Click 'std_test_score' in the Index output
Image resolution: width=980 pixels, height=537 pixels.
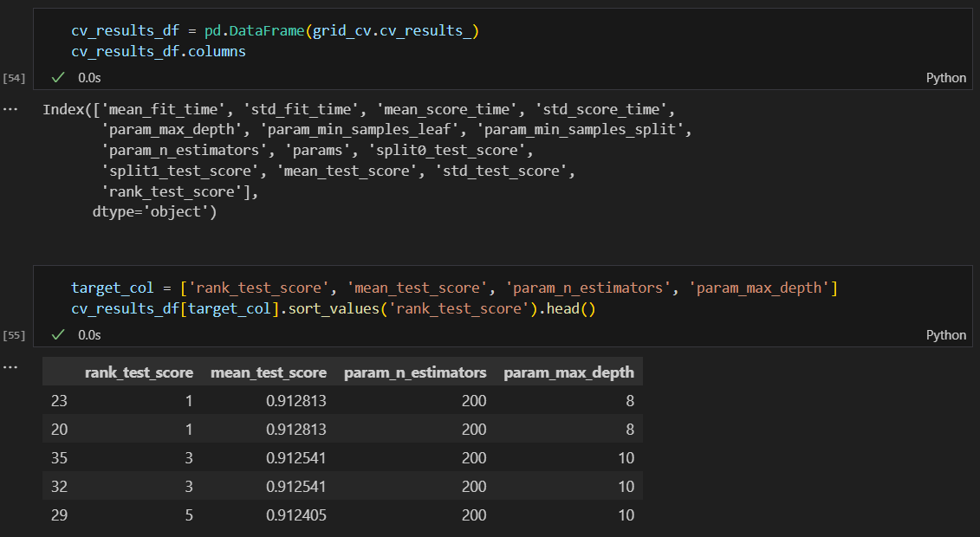[501, 171]
